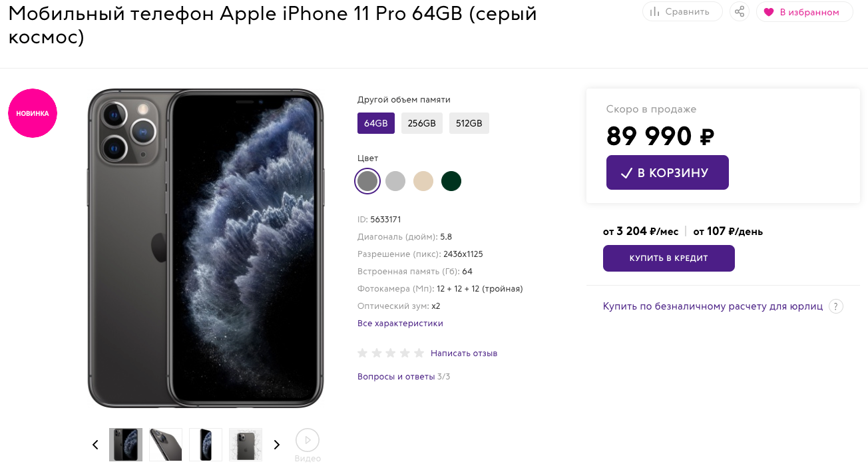The image size is (868, 476).
Task: Click the help question mark for юрлиц
Action: click(837, 306)
